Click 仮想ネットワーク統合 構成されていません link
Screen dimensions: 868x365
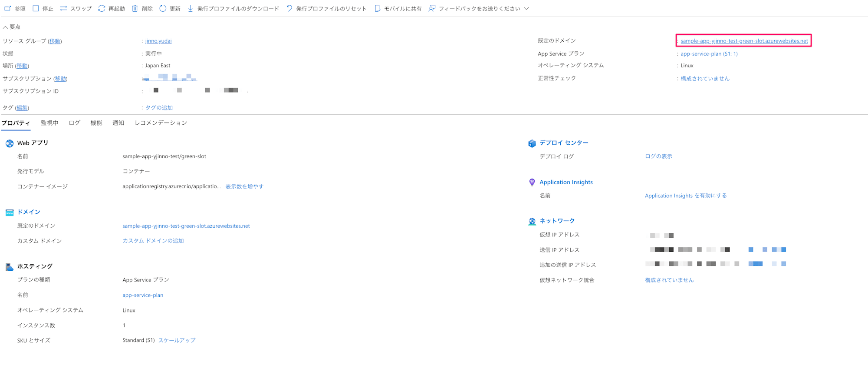click(x=669, y=280)
